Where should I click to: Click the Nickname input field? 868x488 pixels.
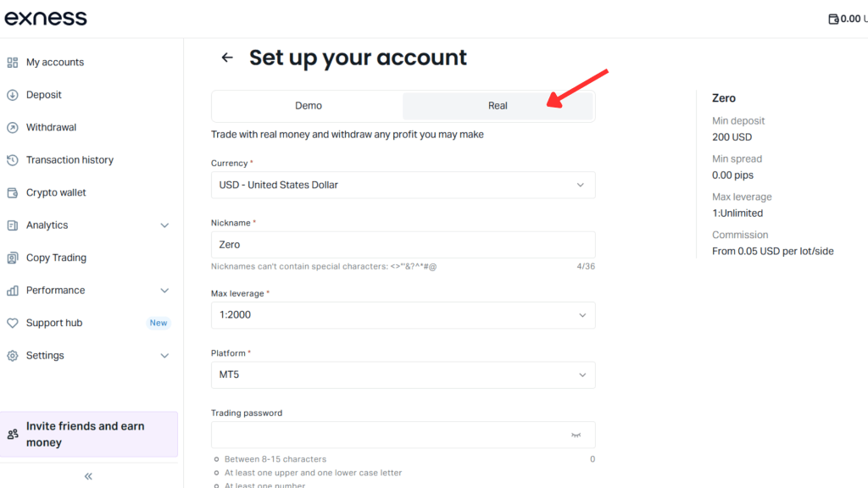(x=403, y=245)
